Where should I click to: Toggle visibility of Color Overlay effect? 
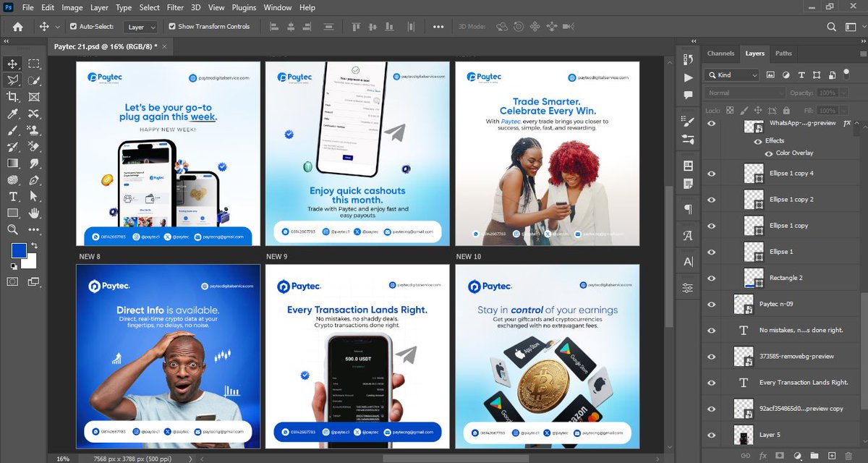768,153
